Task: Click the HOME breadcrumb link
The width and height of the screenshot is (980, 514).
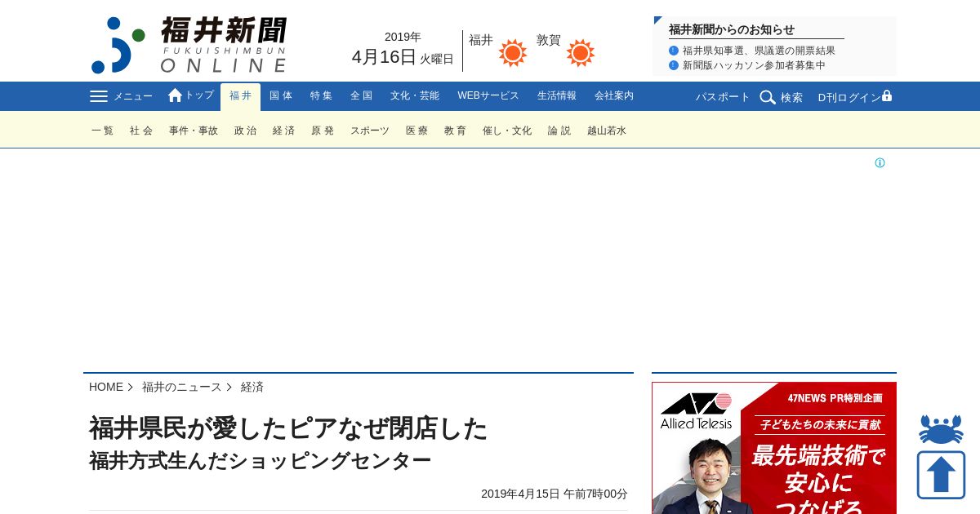Action: click(106, 387)
